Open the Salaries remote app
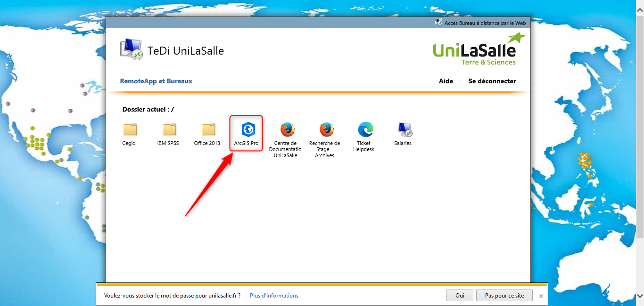This screenshot has width=644, height=306. click(403, 134)
